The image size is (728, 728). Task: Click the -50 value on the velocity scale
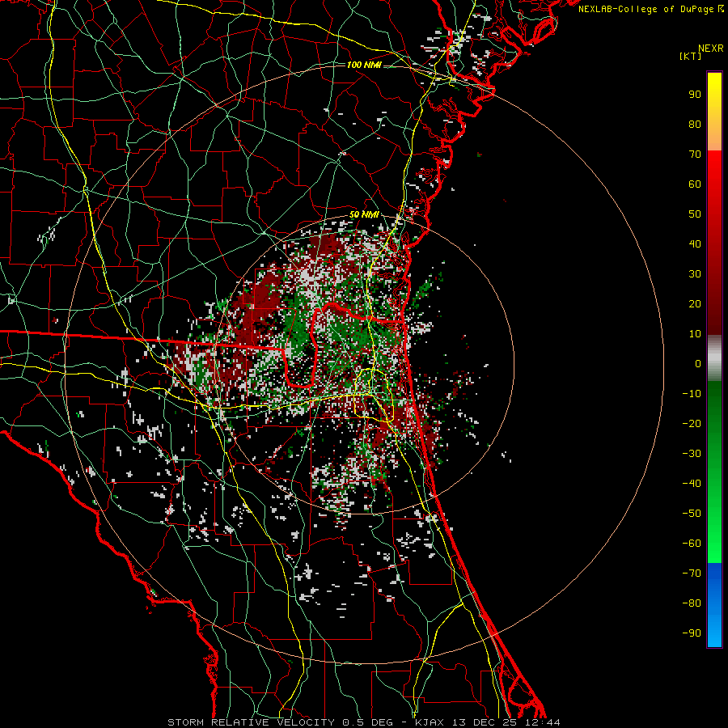[692, 514]
